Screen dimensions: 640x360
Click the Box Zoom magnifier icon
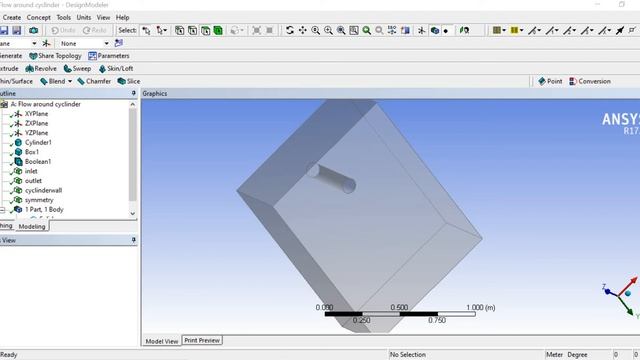point(328,30)
